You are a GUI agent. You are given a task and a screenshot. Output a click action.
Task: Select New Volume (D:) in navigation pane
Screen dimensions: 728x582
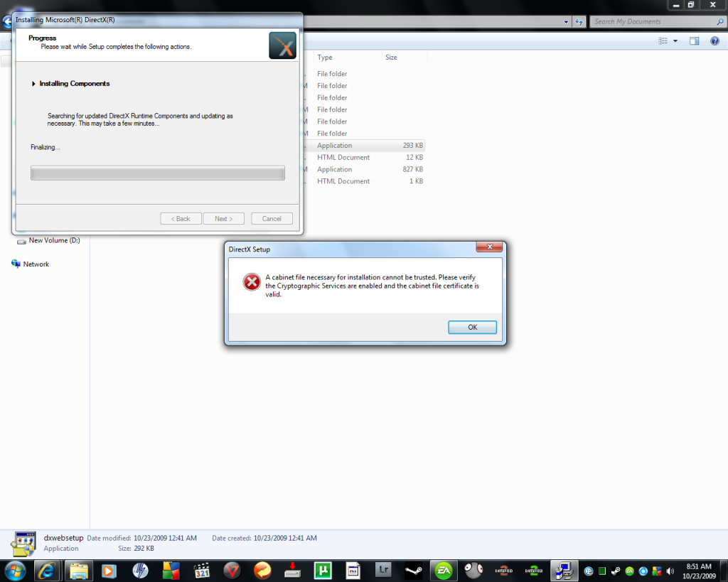coord(49,240)
